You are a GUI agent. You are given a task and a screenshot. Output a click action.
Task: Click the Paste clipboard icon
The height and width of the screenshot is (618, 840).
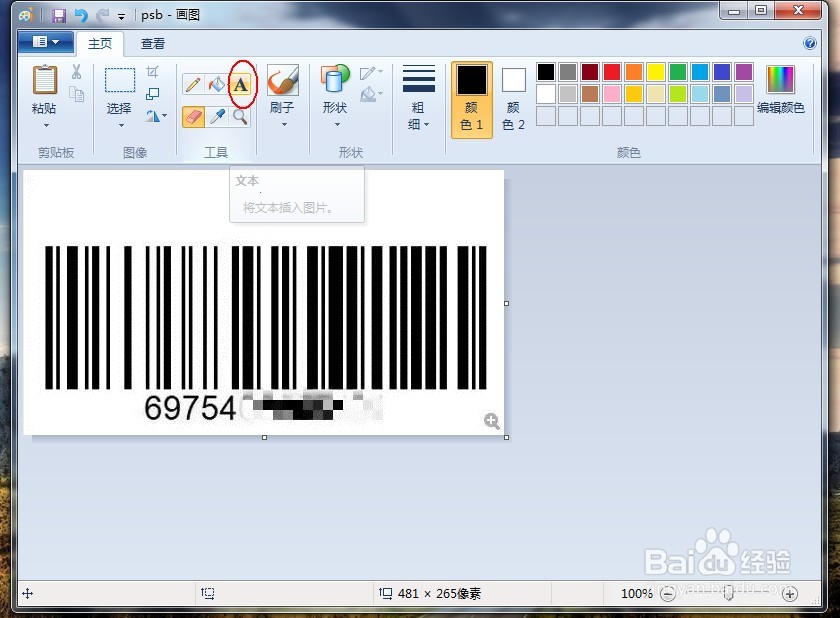(x=45, y=80)
